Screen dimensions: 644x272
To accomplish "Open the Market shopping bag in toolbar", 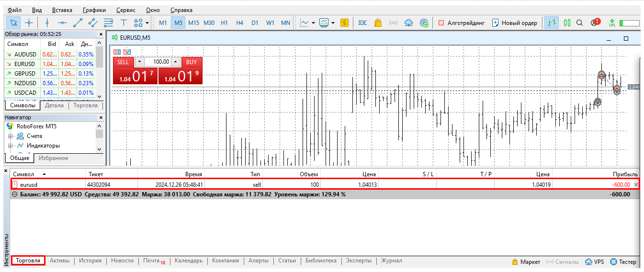I will [378, 23].
